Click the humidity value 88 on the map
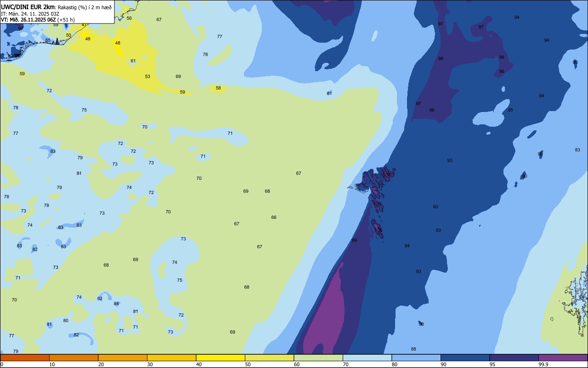The width and height of the screenshot is (588, 368). [x=413, y=349]
